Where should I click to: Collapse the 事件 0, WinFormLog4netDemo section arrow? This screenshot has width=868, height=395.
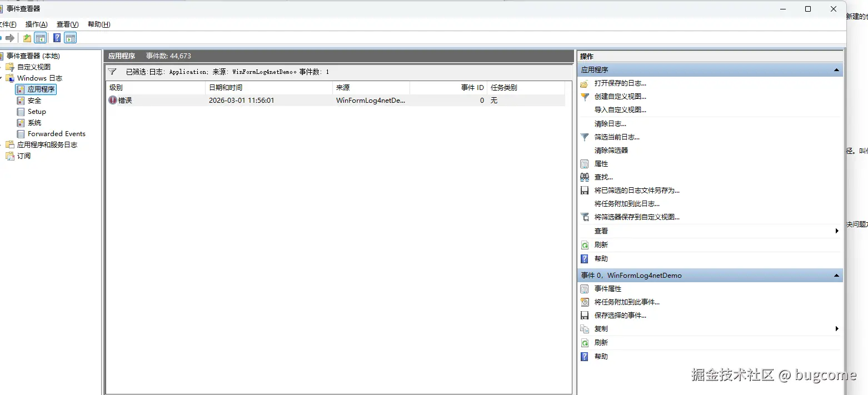836,276
